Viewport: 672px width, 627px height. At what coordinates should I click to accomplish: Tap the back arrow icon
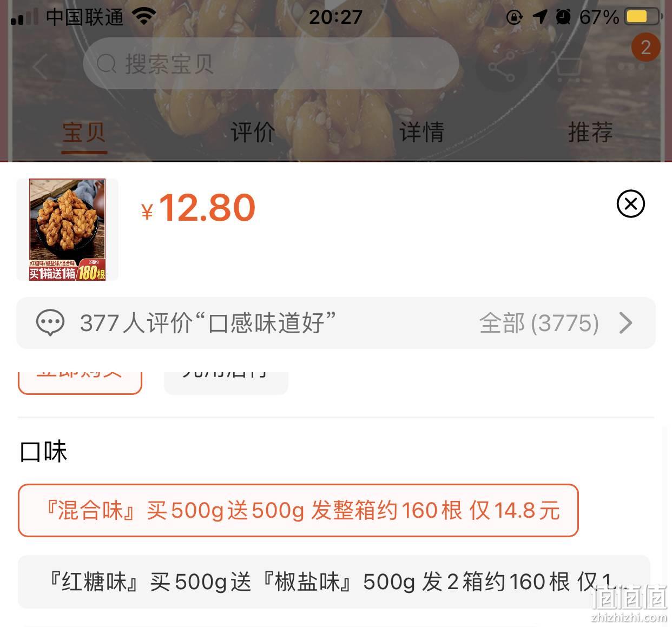tap(40, 67)
